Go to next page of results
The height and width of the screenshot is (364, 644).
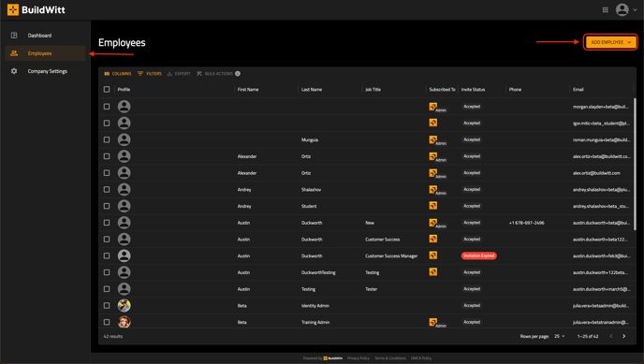[623, 336]
